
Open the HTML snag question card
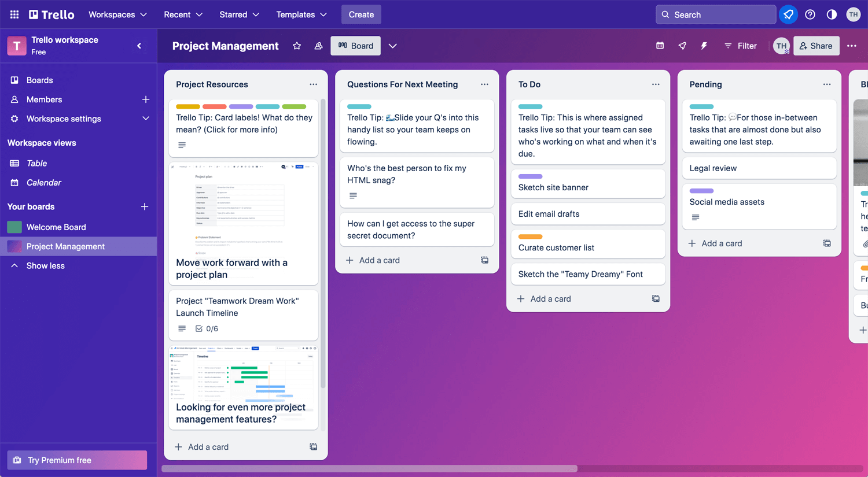coord(417,182)
